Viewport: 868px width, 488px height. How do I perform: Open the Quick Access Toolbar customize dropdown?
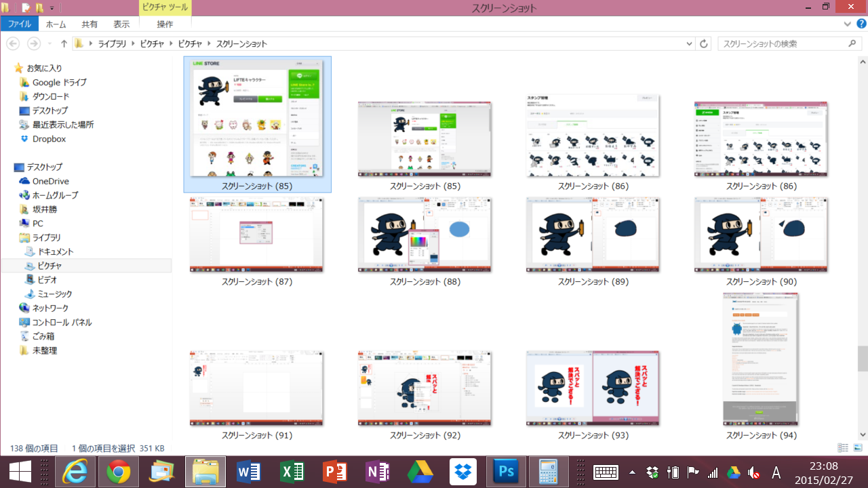pos(52,8)
